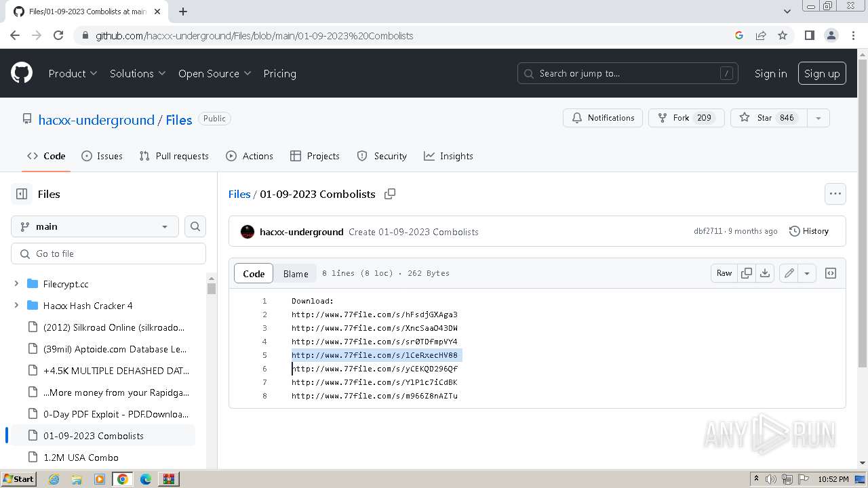Viewport: 868px width, 488px height.
Task: Edit file with pencil icon
Action: [x=789, y=273]
